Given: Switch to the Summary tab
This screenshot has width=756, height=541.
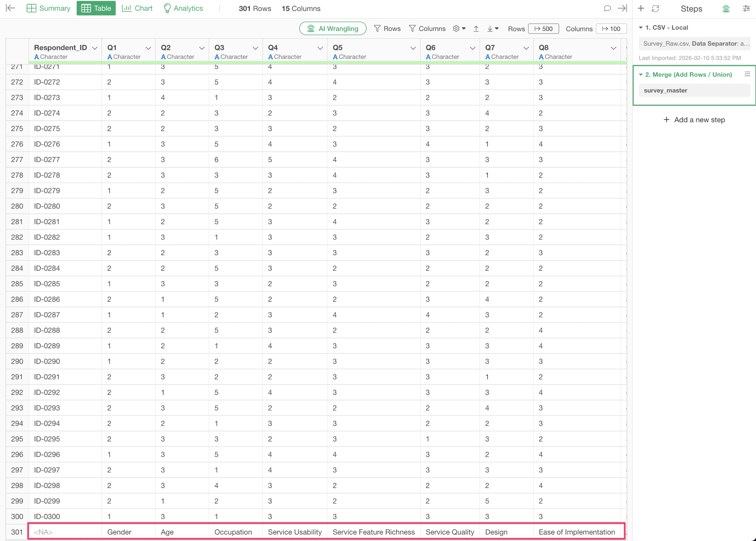Looking at the screenshot, I should (x=48, y=8).
